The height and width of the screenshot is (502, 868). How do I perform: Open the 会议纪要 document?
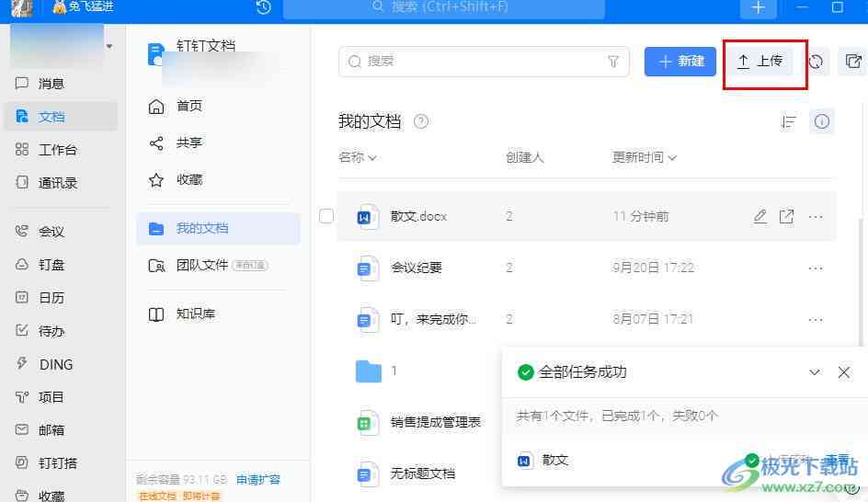(x=417, y=268)
